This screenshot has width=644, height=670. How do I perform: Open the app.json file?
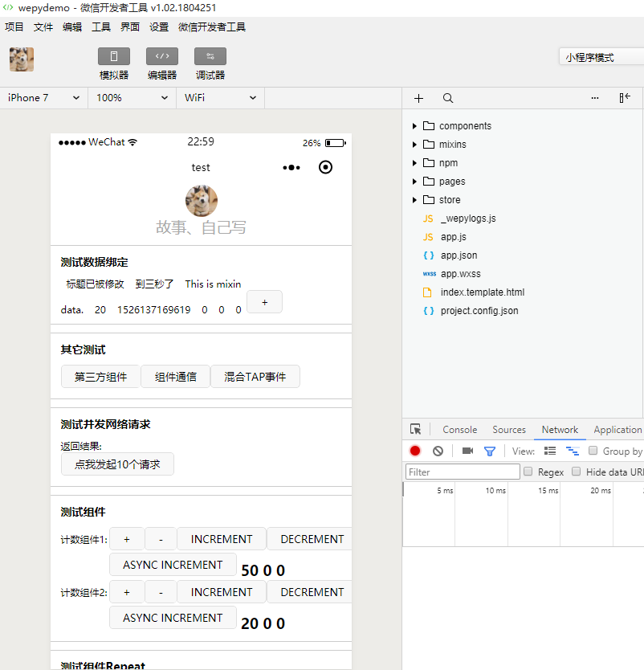click(x=459, y=255)
